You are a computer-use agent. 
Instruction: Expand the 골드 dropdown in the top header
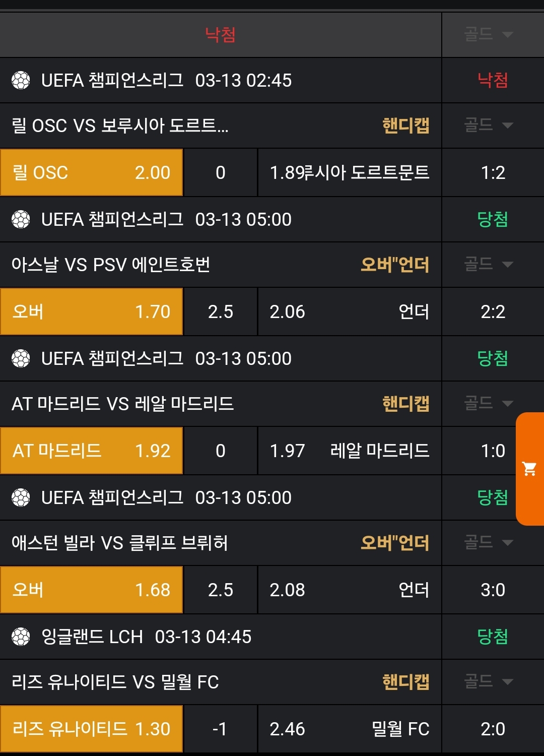pos(488,34)
